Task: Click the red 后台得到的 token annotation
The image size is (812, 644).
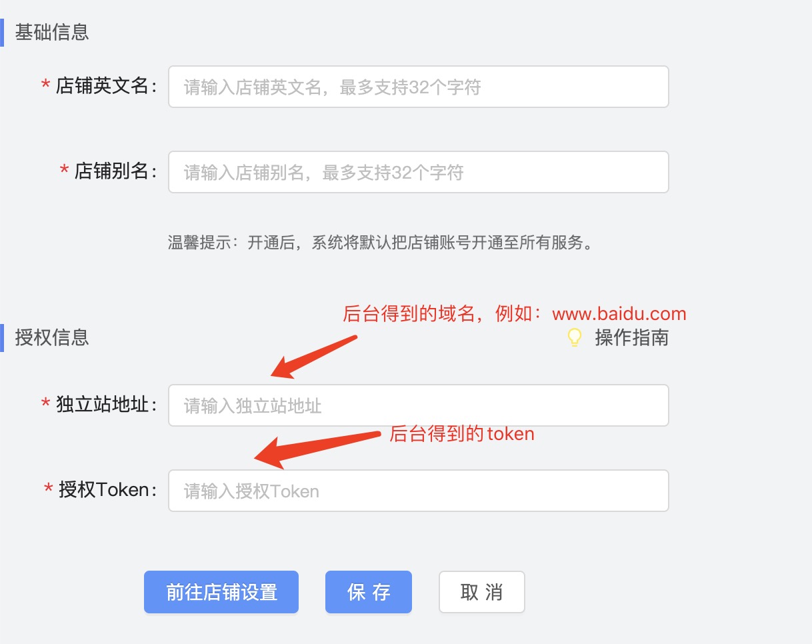Action: 462,434
